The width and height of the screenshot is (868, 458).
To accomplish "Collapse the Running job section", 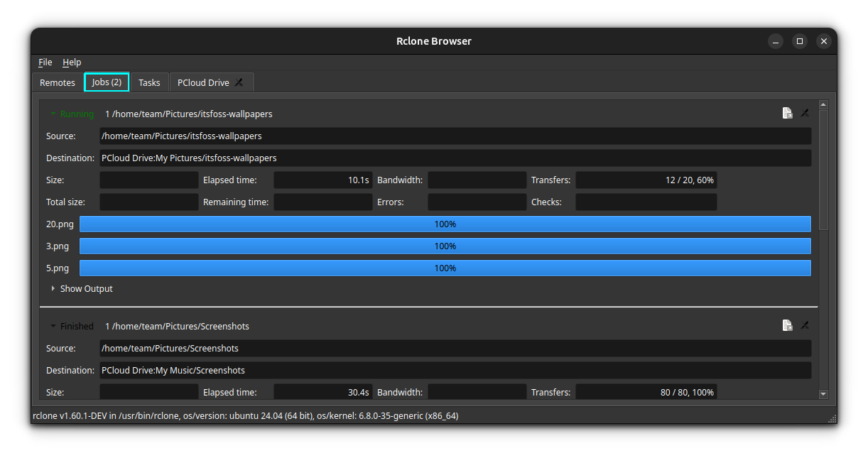I will (x=53, y=114).
